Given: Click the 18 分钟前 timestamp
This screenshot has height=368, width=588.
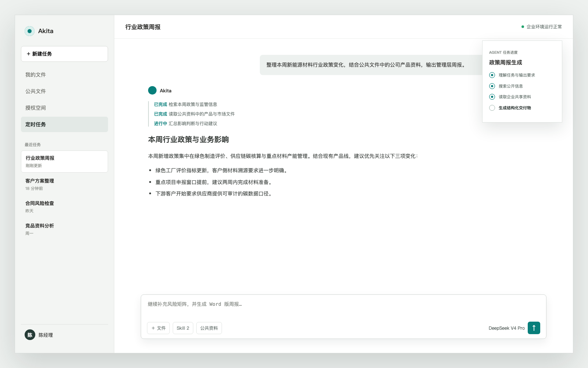Looking at the screenshot, I should (x=34, y=188).
